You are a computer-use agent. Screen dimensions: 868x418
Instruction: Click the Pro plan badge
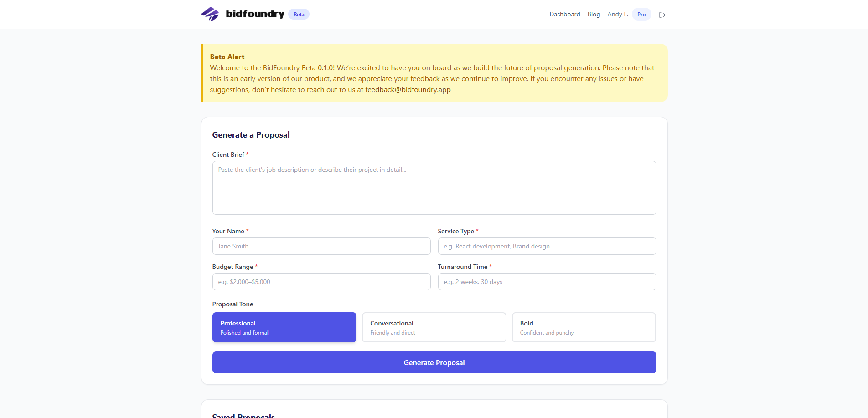(x=641, y=15)
